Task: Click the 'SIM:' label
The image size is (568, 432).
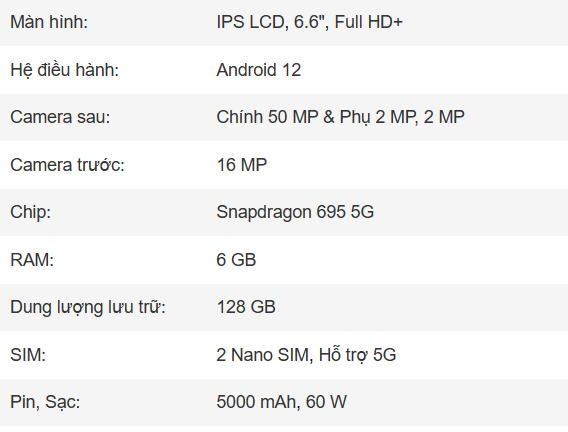Action: 28,355
